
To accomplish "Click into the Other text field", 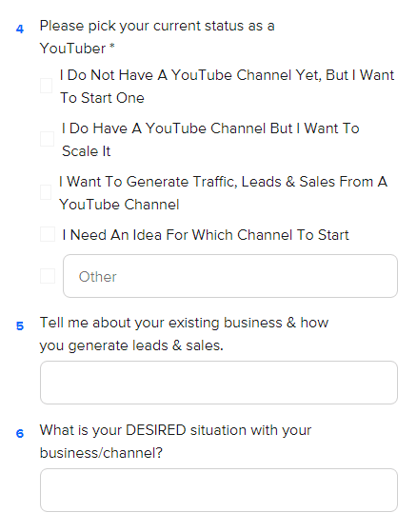I will (230, 276).
